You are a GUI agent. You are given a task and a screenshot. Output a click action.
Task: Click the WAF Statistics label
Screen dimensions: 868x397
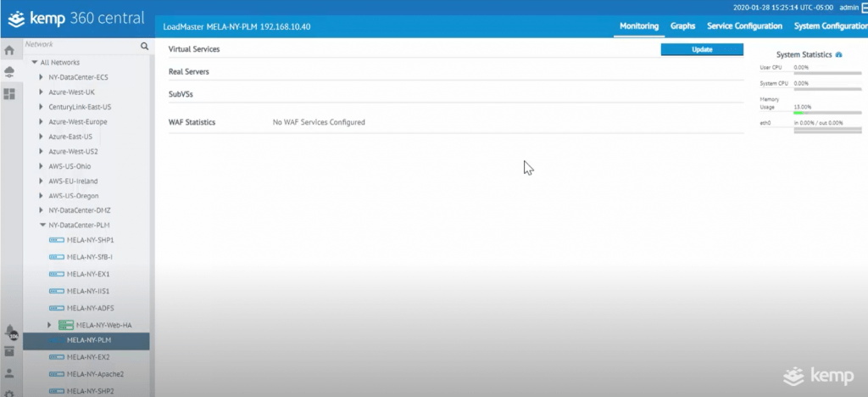[x=192, y=122]
